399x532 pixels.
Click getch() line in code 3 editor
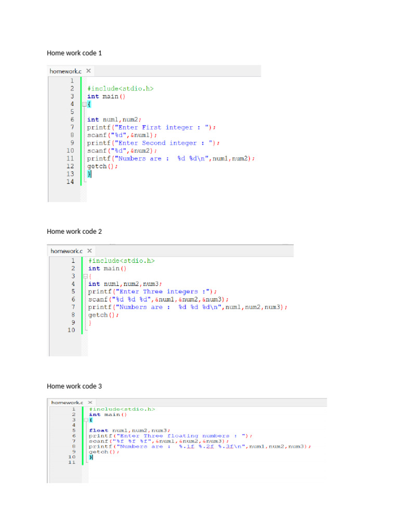click(104, 452)
